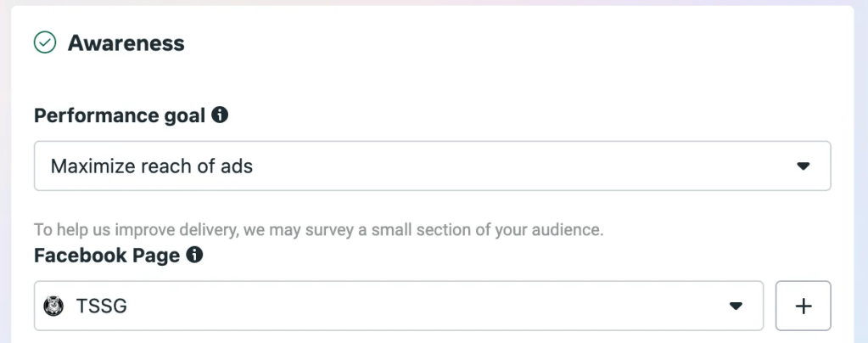The image size is (868, 343).
Task: Click empty space inside the Performance goal field
Action: pyautogui.click(x=509, y=166)
